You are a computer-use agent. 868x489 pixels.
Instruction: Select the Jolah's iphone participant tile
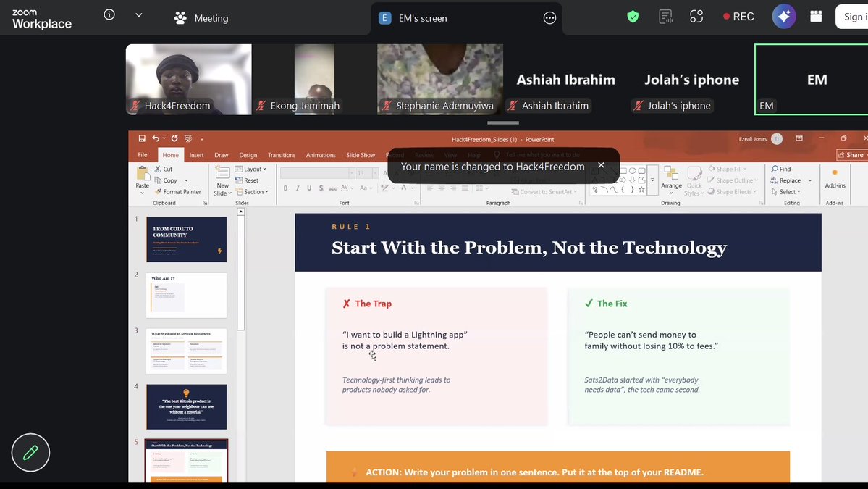pos(691,79)
